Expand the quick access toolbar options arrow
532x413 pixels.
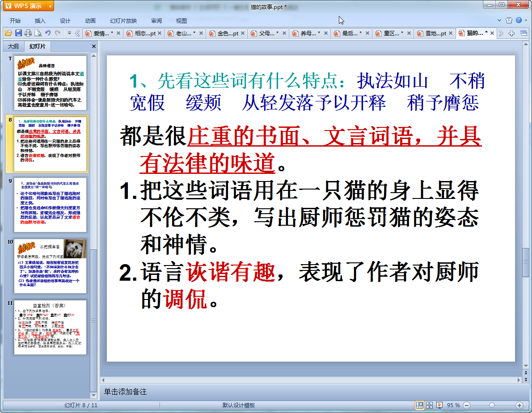pos(69,33)
